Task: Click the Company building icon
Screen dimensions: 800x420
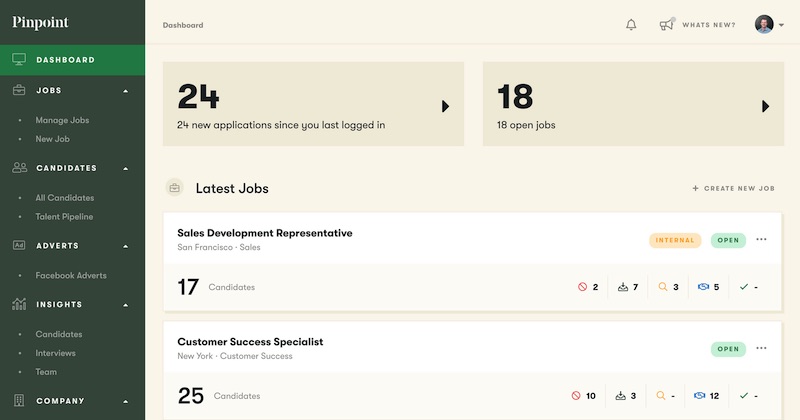Action: click(19, 401)
